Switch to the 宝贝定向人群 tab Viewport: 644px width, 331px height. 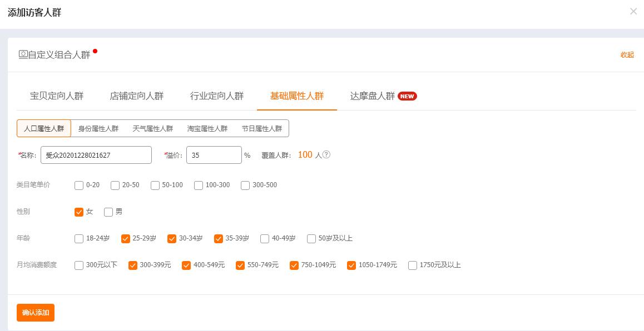(x=56, y=96)
